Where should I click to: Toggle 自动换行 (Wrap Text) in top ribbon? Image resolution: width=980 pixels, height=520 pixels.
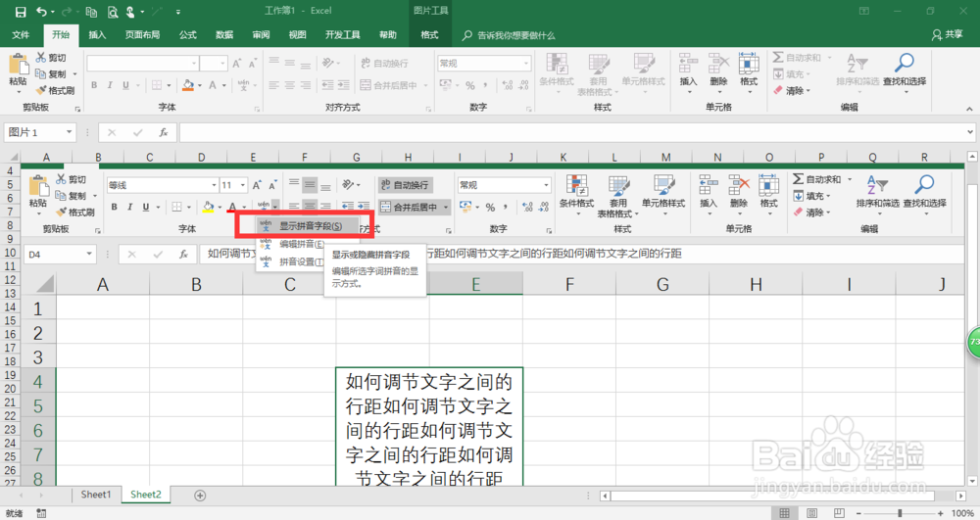tap(384, 63)
